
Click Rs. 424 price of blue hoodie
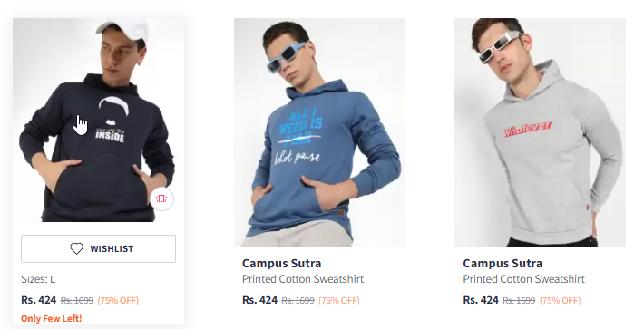pos(260,300)
